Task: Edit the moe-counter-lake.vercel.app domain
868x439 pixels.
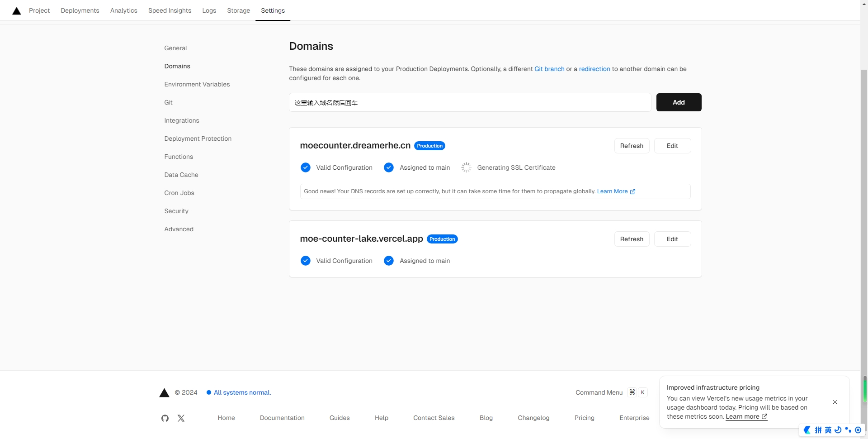Action: (672, 239)
